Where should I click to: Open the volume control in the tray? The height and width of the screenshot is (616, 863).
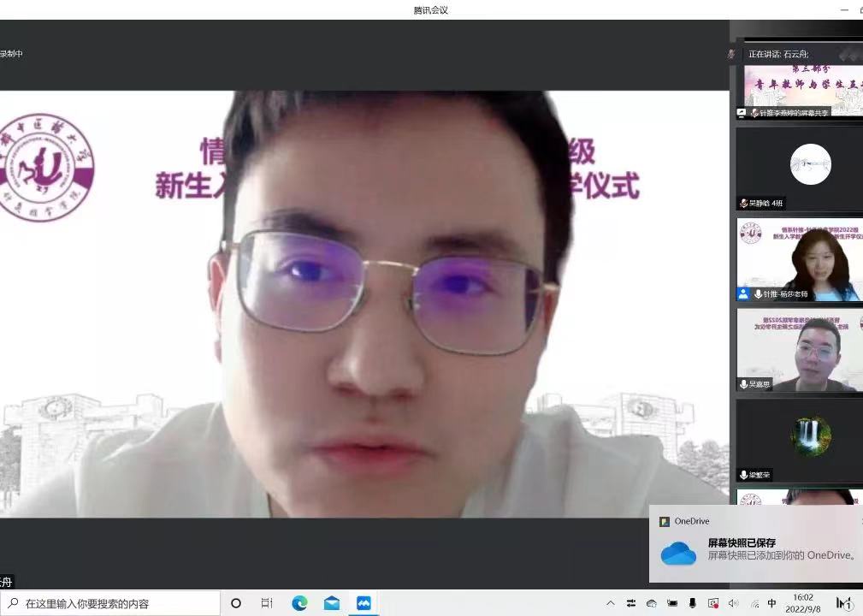point(734,603)
